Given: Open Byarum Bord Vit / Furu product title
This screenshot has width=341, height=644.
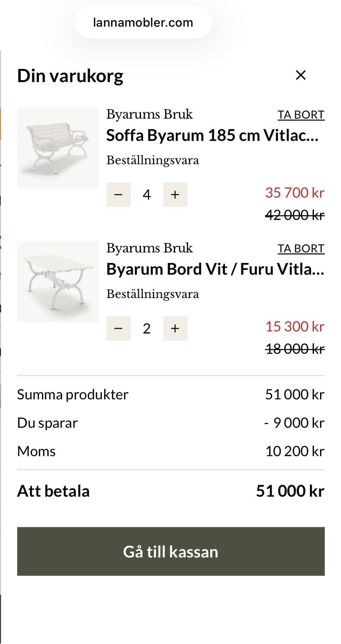Looking at the screenshot, I should pyautogui.click(x=215, y=269).
